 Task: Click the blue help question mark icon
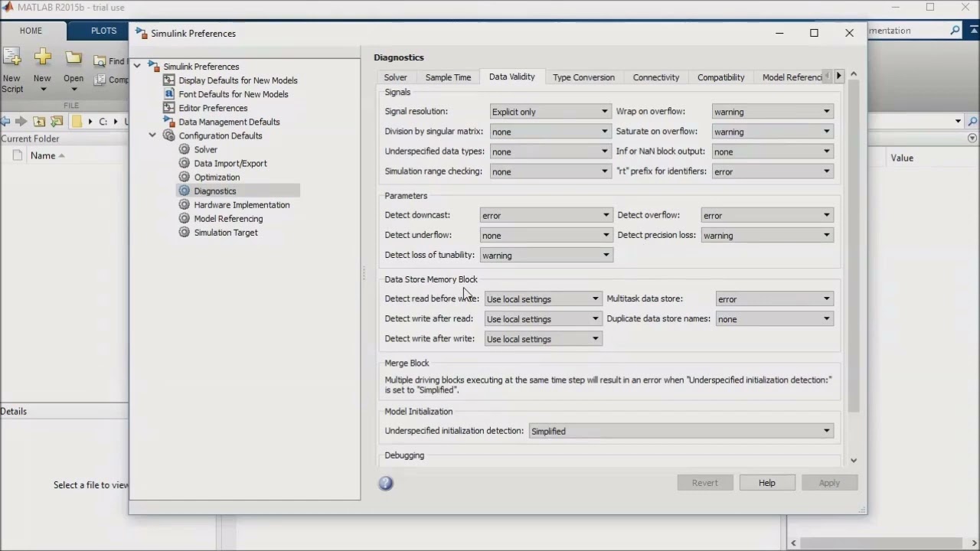[x=386, y=483]
